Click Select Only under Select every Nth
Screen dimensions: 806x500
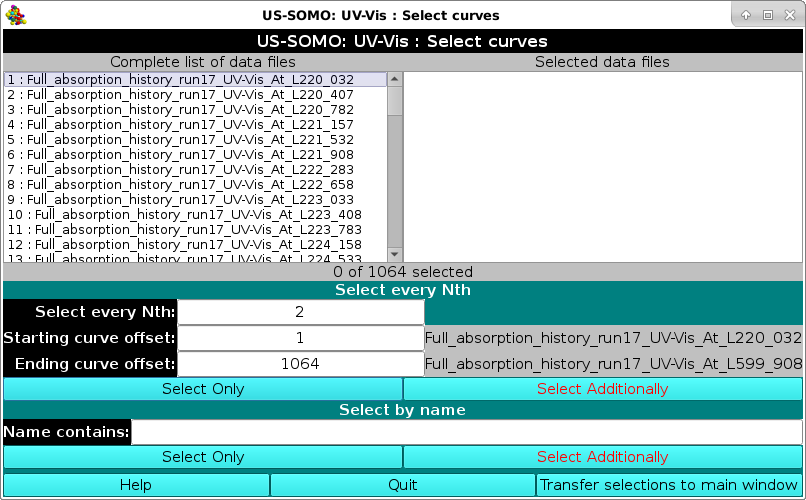tap(203, 389)
